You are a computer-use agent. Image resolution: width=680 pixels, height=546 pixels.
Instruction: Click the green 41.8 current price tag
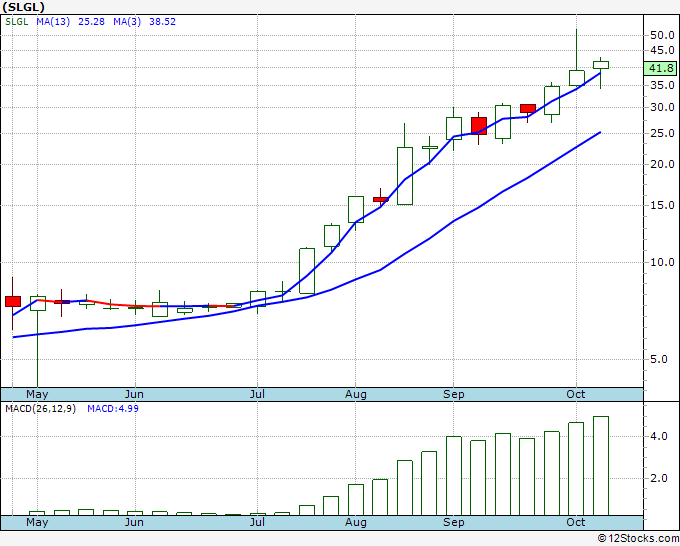coord(660,68)
